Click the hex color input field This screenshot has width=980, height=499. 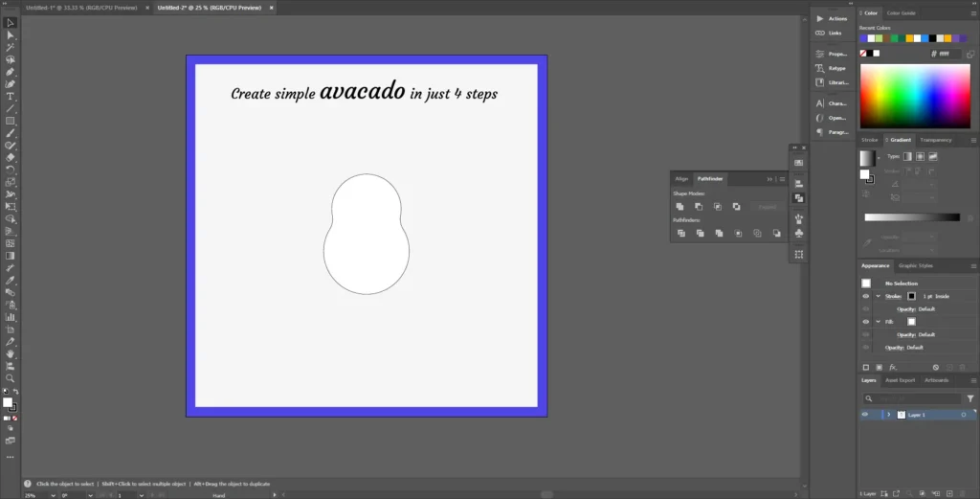click(x=950, y=54)
